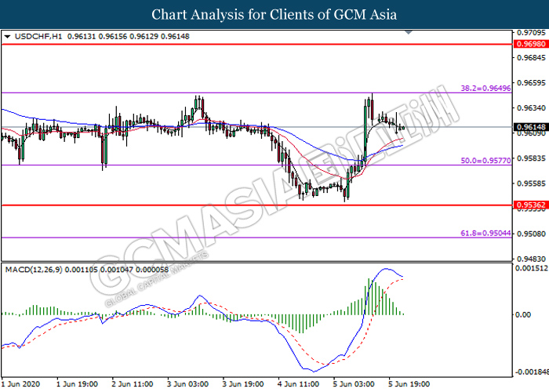Click the black triangle beside USDCHF,H1
Viewport: 549px width, 392px height.
pyautogui.click(x=7, y=36)
